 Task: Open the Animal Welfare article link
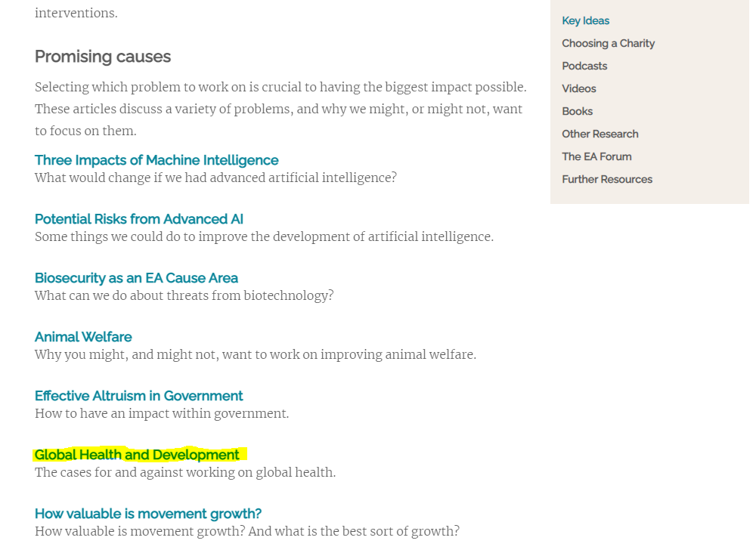coord(83,337)
